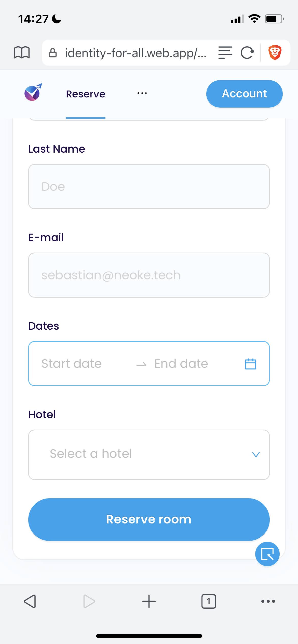Switch to the Reserve tab
The height and width of the screenshot is (644, 298).
(86, 94)
